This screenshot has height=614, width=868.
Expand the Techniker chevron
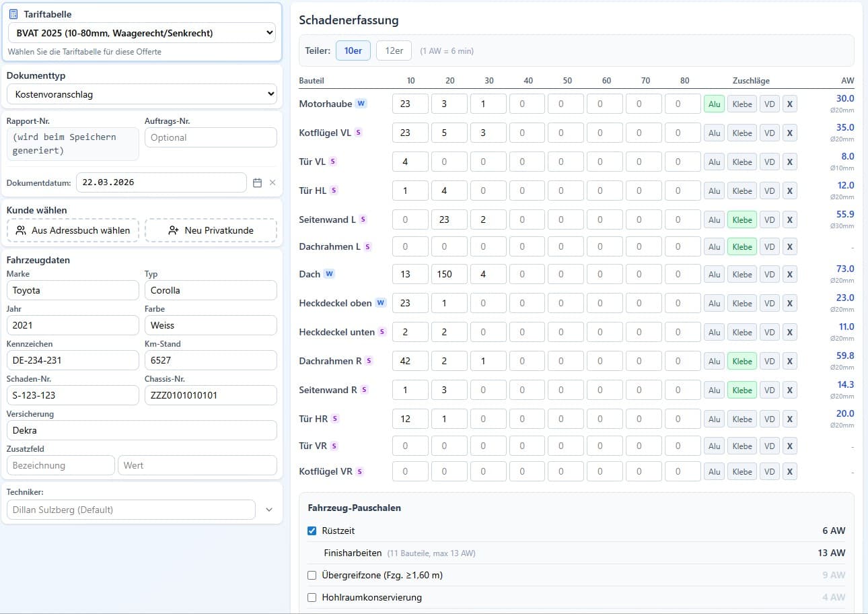click(x=269, y=510)
